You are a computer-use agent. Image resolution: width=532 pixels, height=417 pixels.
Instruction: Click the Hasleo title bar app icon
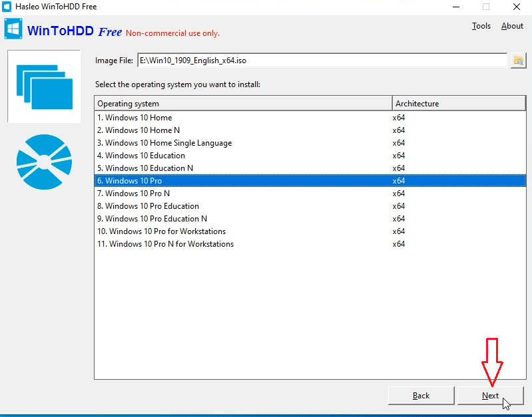tap(7, 7)
